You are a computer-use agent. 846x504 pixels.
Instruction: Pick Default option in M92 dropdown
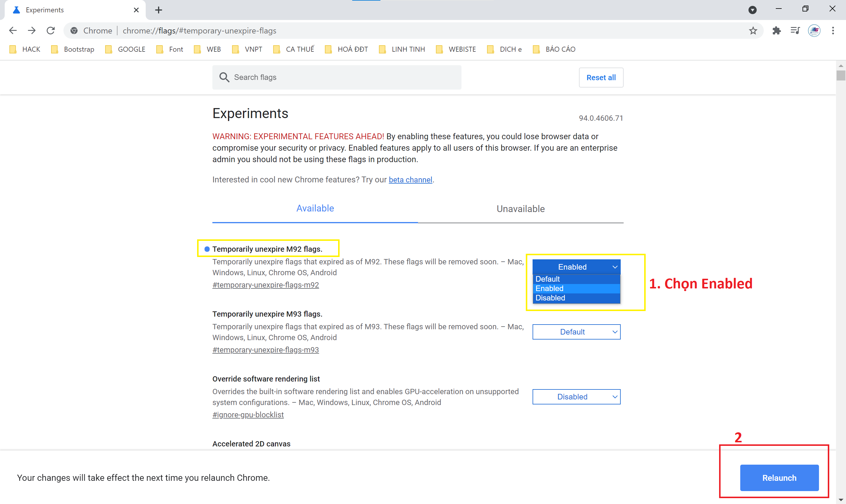click(x=576, y=279)
